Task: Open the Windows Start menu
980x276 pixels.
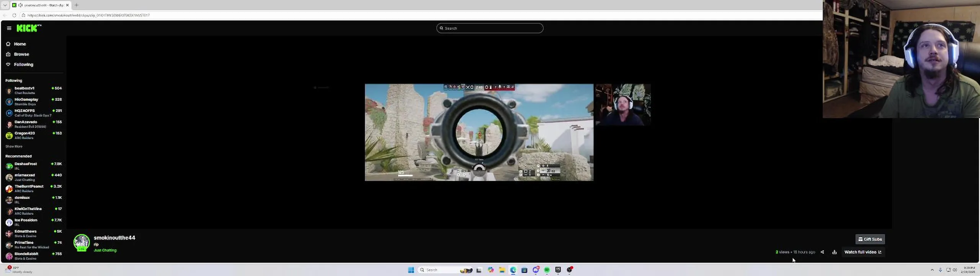Action: tap(411, 270)
